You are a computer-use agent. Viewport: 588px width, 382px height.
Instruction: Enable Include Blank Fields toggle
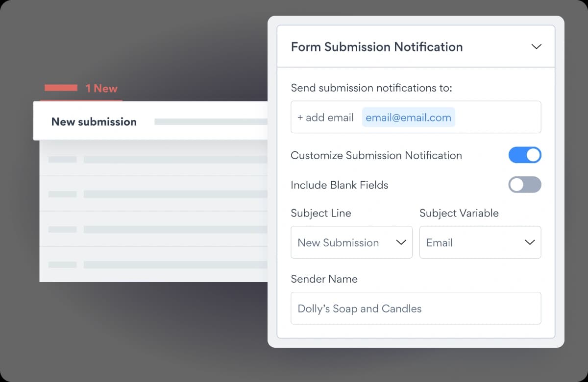click(525, 185)
